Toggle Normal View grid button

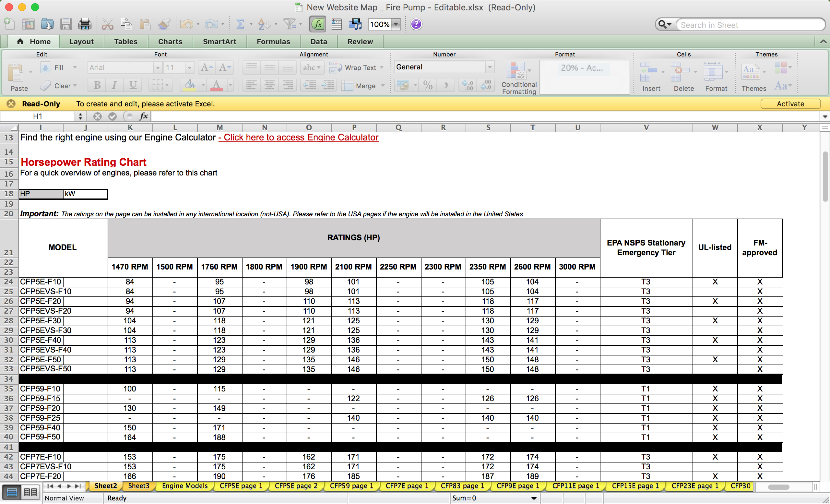pos(12,493)
